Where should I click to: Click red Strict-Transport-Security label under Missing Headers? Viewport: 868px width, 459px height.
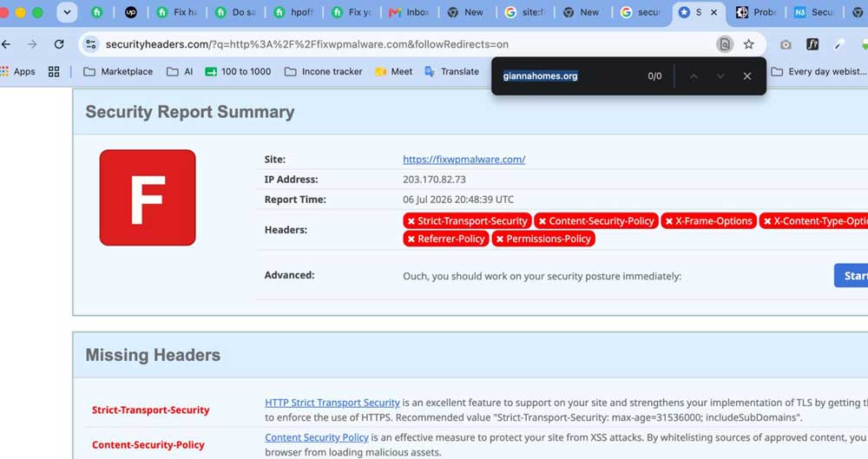pyautogui.click(x=150, y=410)
